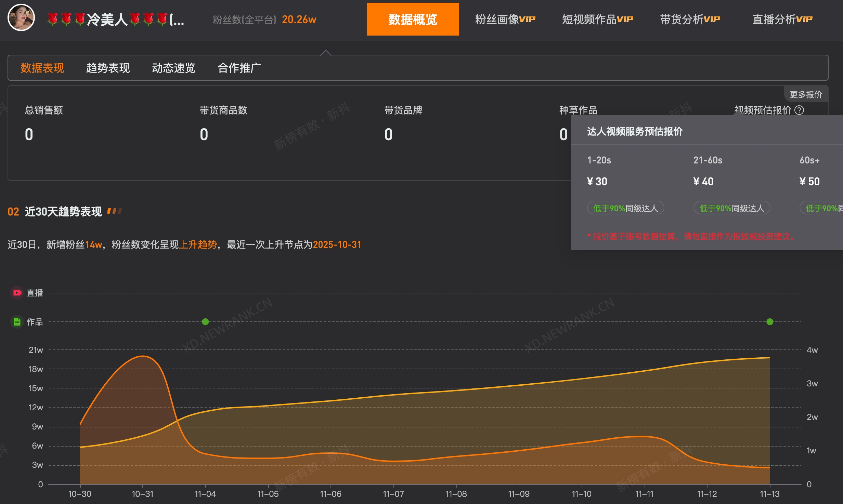Select the 数据概览 tab
The image size is (843, 504).
pos(413,19)
